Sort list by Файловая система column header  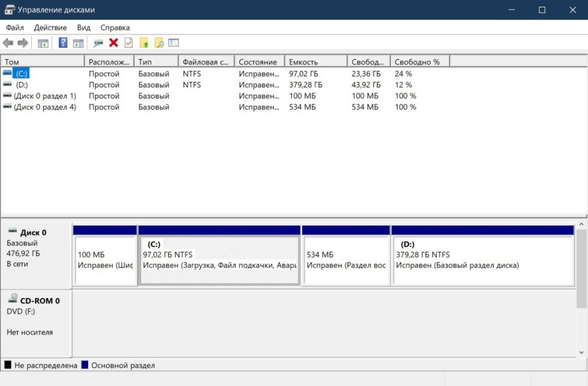point(206,62)
